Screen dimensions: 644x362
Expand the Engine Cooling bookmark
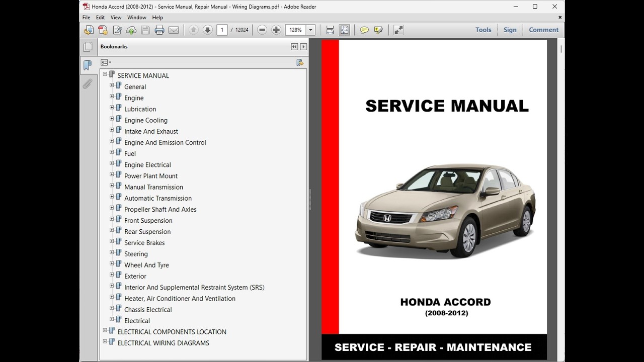point(112,119)
